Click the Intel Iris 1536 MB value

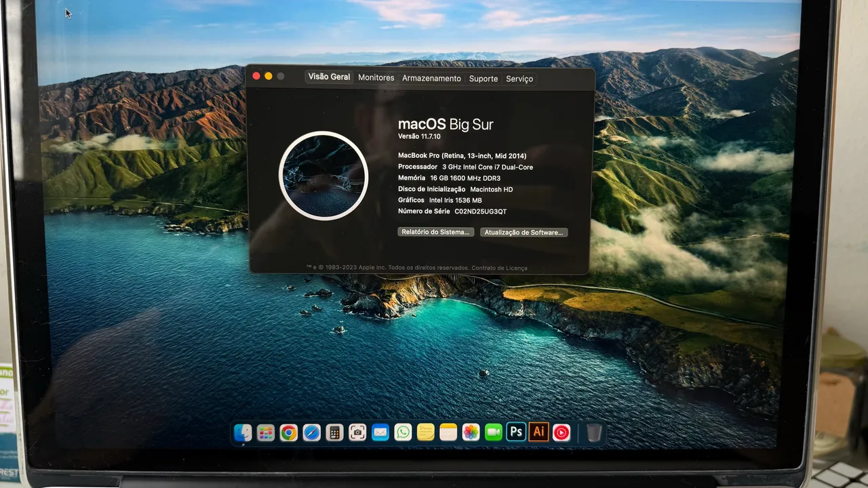coord(456,201)
